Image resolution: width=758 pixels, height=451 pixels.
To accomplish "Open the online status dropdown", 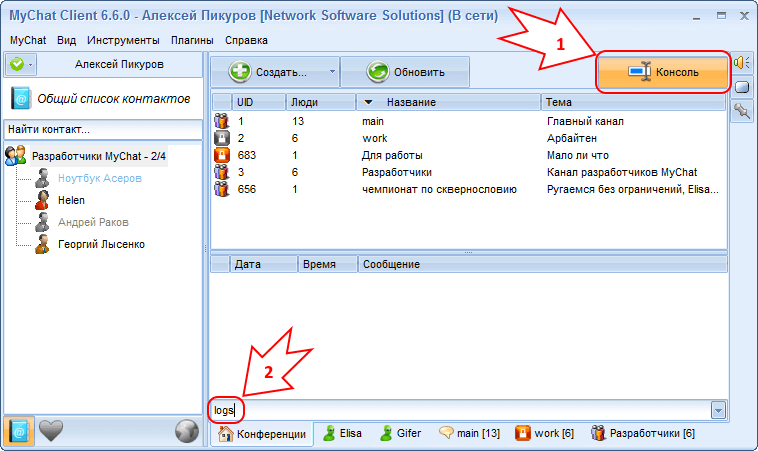I will tap(30, 65).
